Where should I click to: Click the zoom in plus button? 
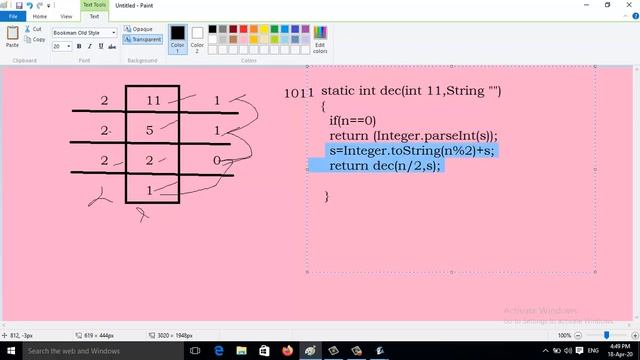pyautogui.click(x=635, y=336)
